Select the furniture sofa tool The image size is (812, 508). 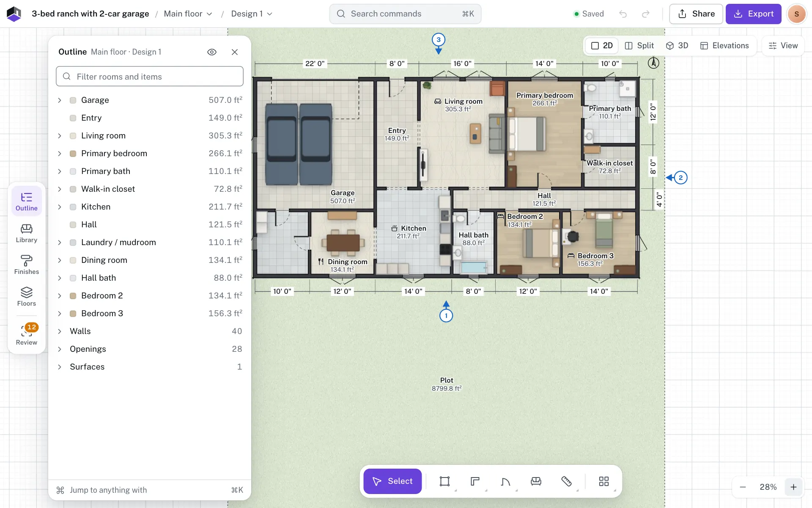[x=536, y=481]
